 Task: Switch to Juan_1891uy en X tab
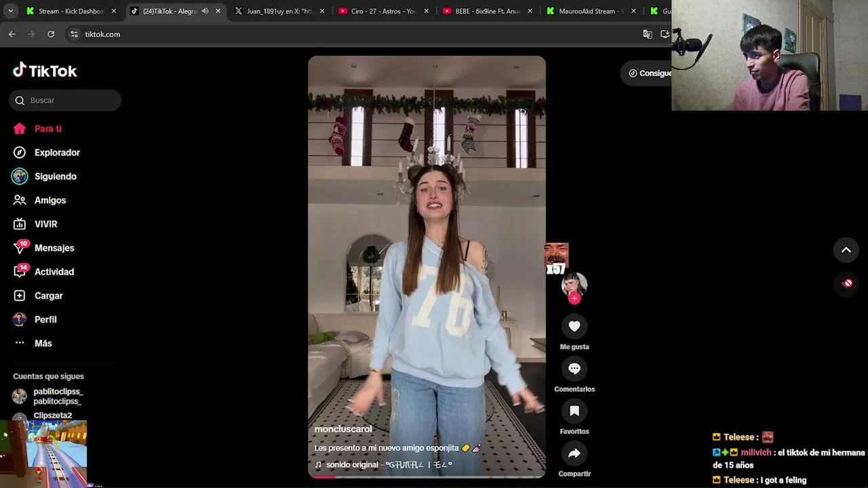279,11
